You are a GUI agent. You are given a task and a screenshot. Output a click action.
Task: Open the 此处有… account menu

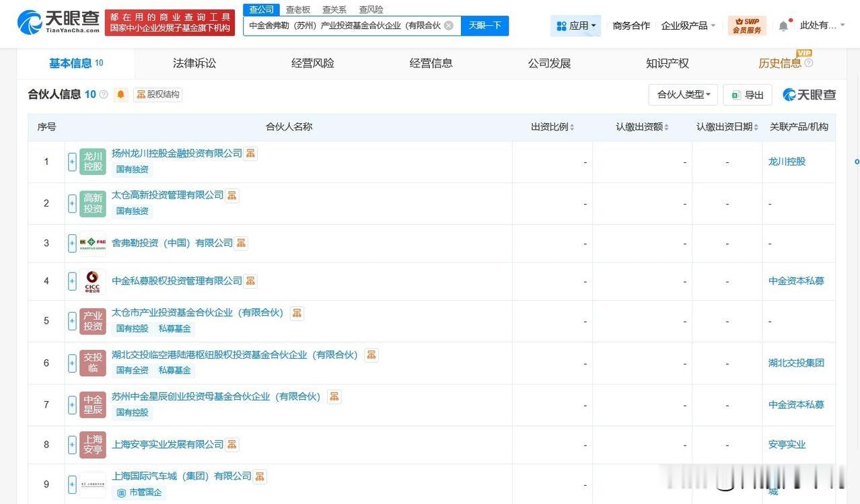[822, 26]
